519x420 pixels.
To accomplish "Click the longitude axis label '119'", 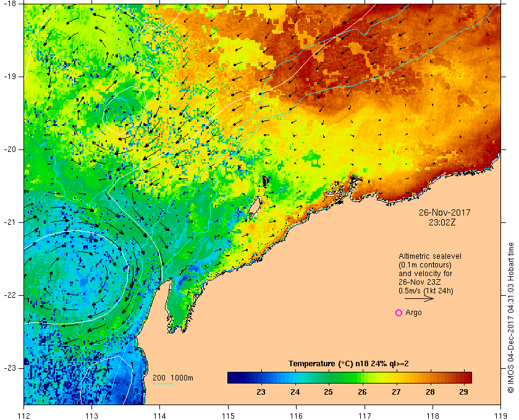I will [501, 416].
